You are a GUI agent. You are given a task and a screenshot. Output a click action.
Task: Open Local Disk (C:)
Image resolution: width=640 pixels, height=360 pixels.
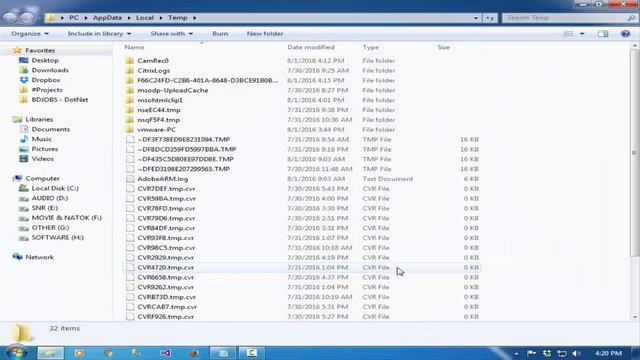pyautogui.click(x=55, y=188)
